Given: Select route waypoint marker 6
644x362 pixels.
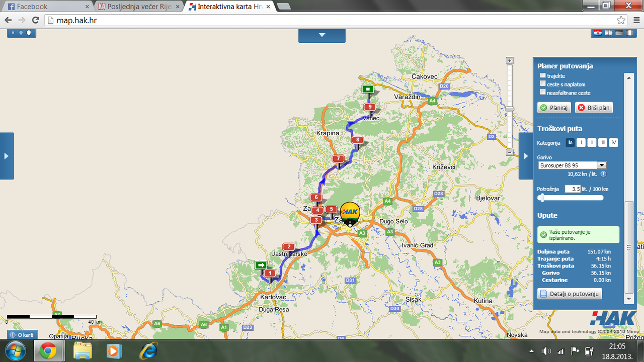Looking at the screenshot, I should (315, 198).
